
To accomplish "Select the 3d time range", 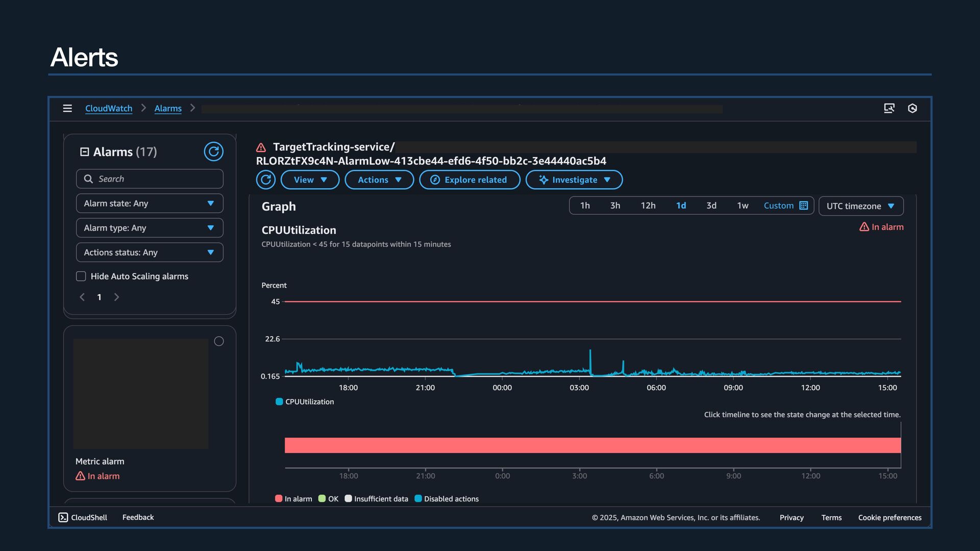I will pos(712,206).
